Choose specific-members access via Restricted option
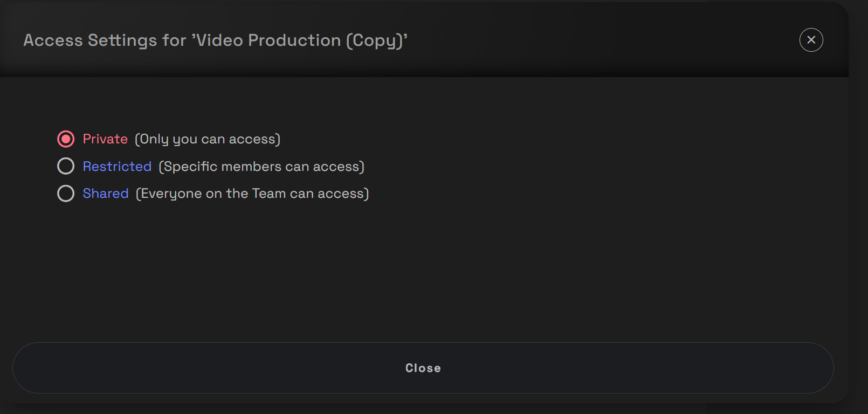 pyautogui.click(x=66, y=166)
